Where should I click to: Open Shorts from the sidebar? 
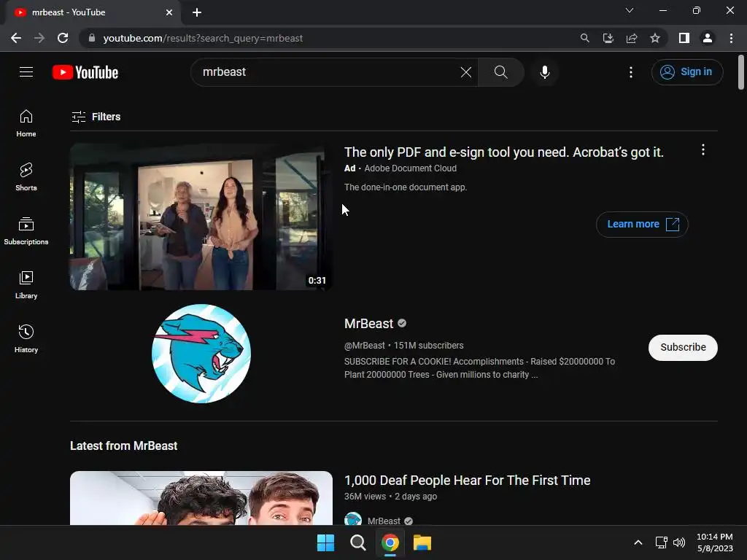click(26, 177)
